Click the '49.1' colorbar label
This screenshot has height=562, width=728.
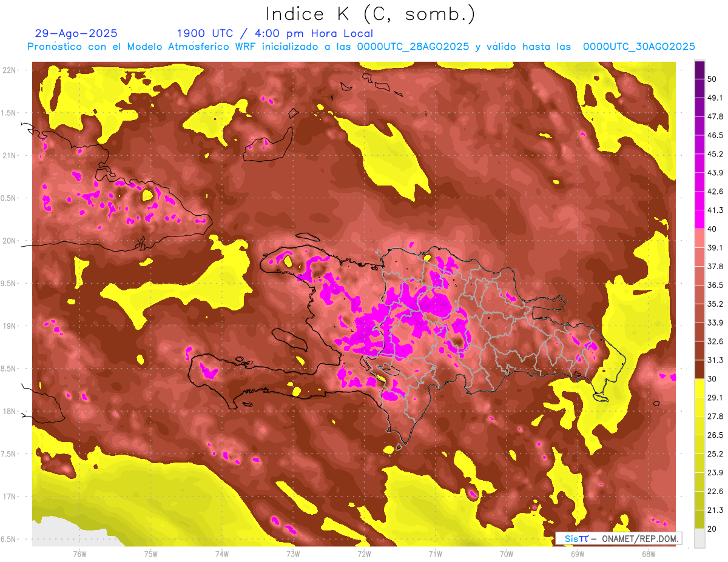(x=715, y=98)
